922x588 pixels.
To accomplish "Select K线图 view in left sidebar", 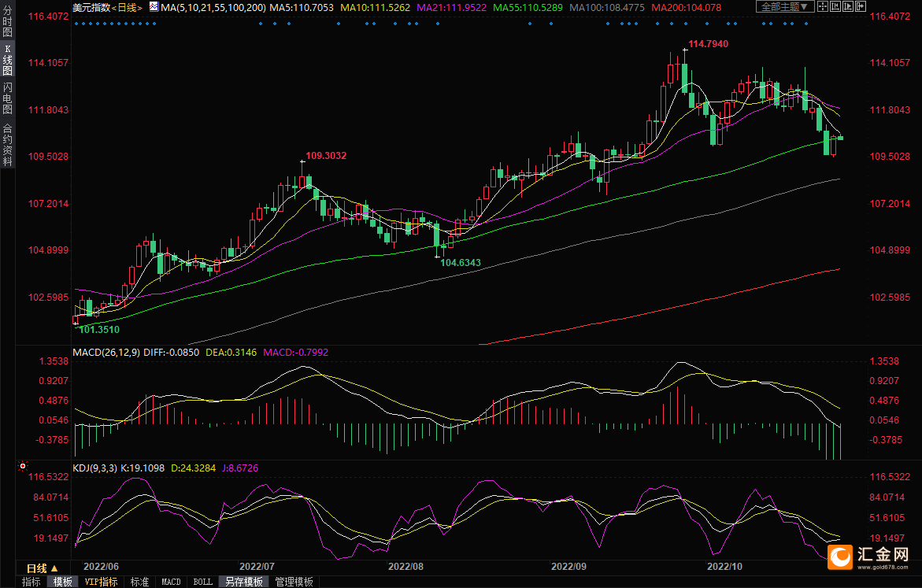I will point(7,60).
